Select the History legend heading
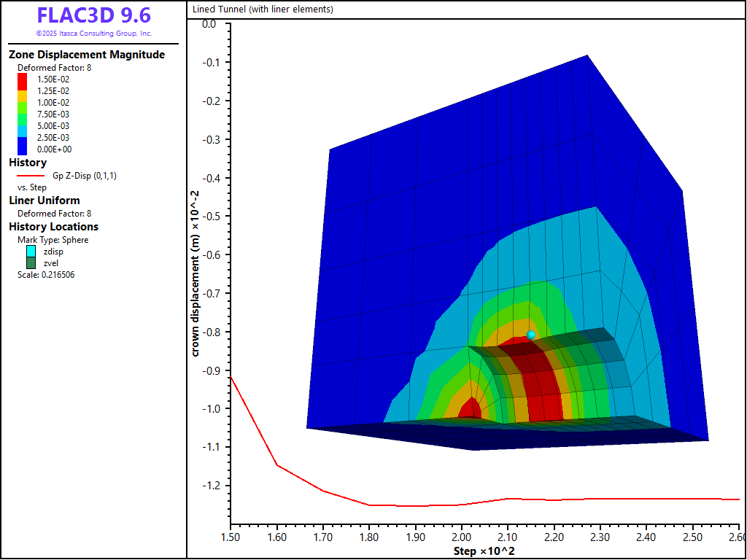 tap(28, 163)
